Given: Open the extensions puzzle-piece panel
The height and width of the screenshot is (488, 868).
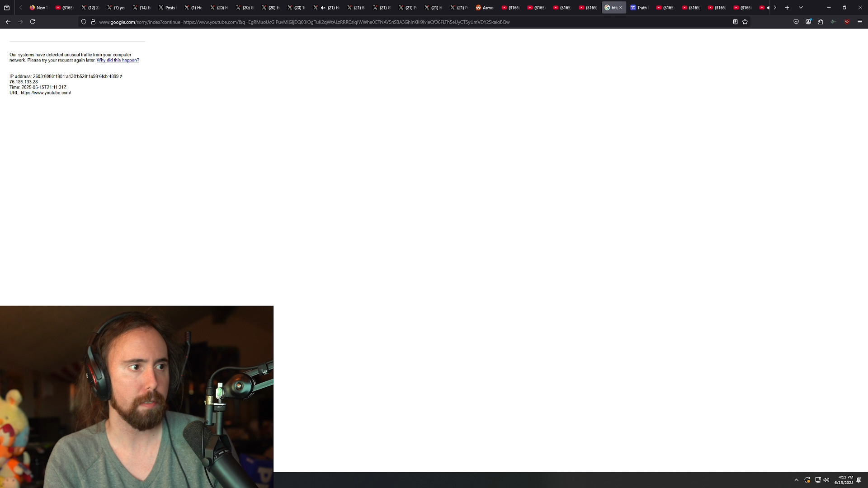Looking at the screenshot, I should tap(821, 22).
